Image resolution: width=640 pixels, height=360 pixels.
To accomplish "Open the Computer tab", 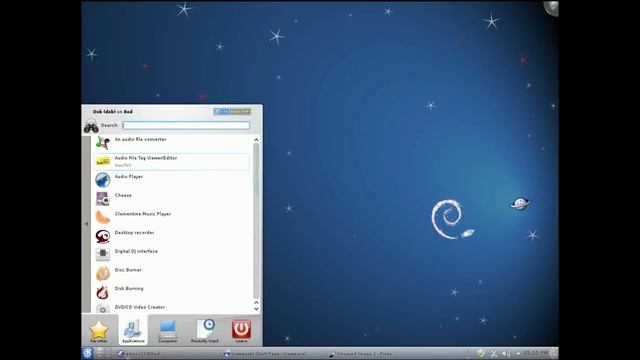I will click(x=168, y=331).
